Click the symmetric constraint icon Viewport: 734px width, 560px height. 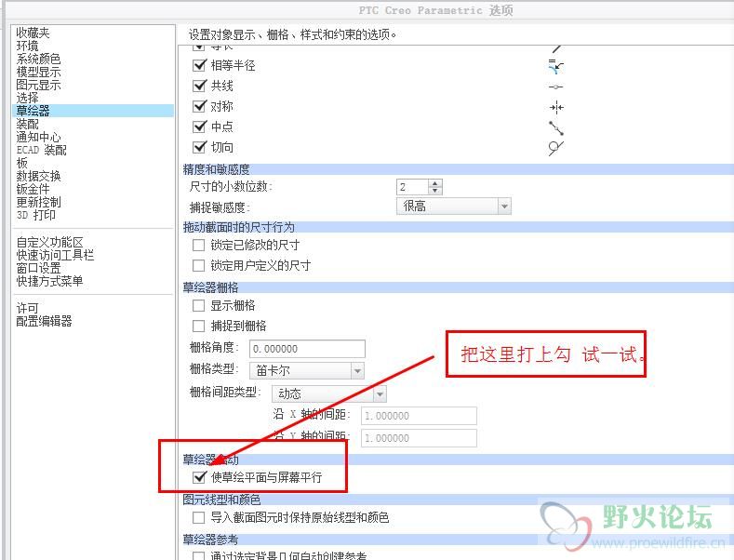556,107
